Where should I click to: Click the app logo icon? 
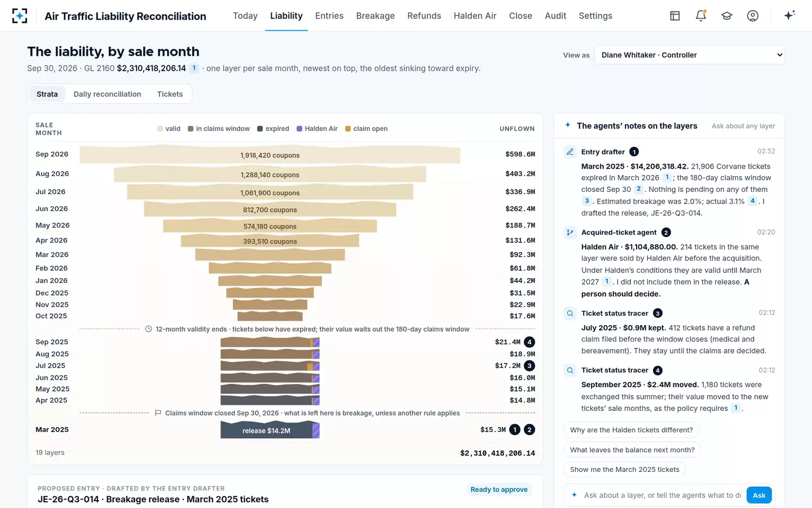[20, 16]
